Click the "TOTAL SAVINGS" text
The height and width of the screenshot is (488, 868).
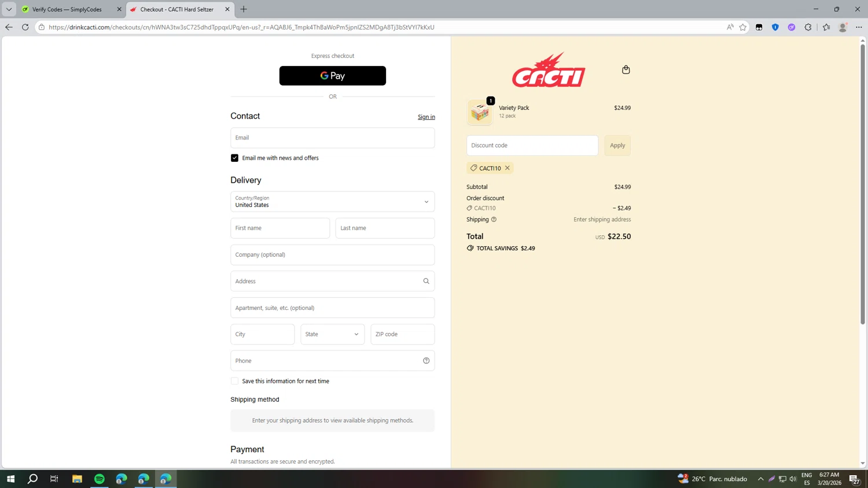497,249
